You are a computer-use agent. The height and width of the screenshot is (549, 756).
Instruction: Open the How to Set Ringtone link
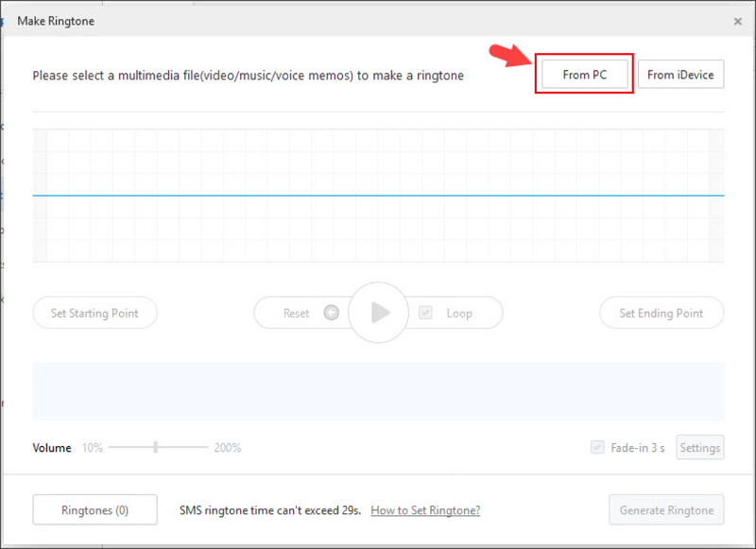coord(425,510)
